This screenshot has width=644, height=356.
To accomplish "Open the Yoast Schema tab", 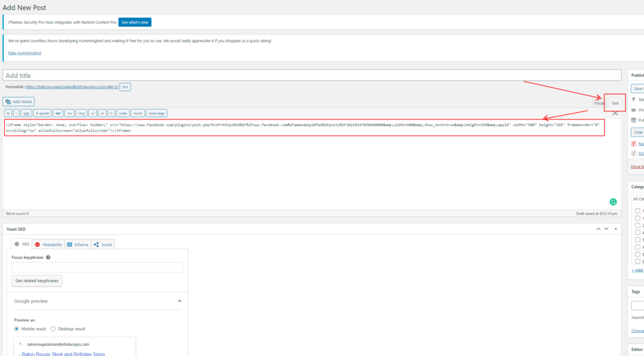I will pos(77,244).
